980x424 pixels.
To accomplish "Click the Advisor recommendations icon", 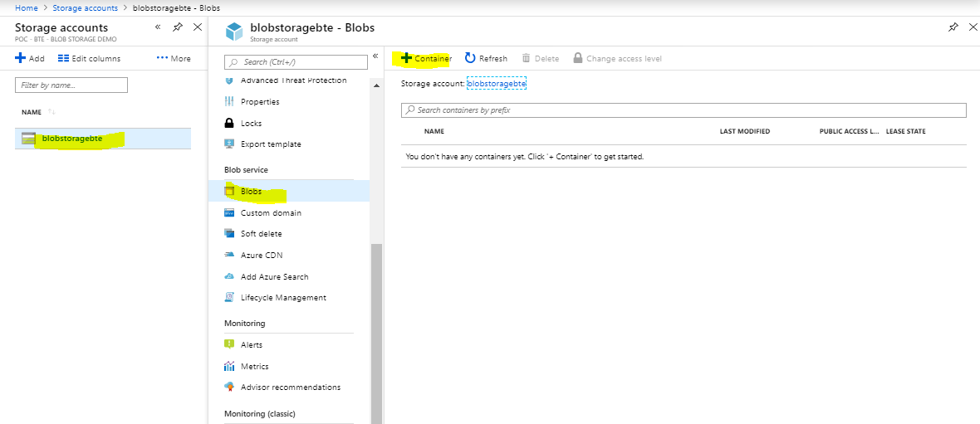I will (228, 387).
